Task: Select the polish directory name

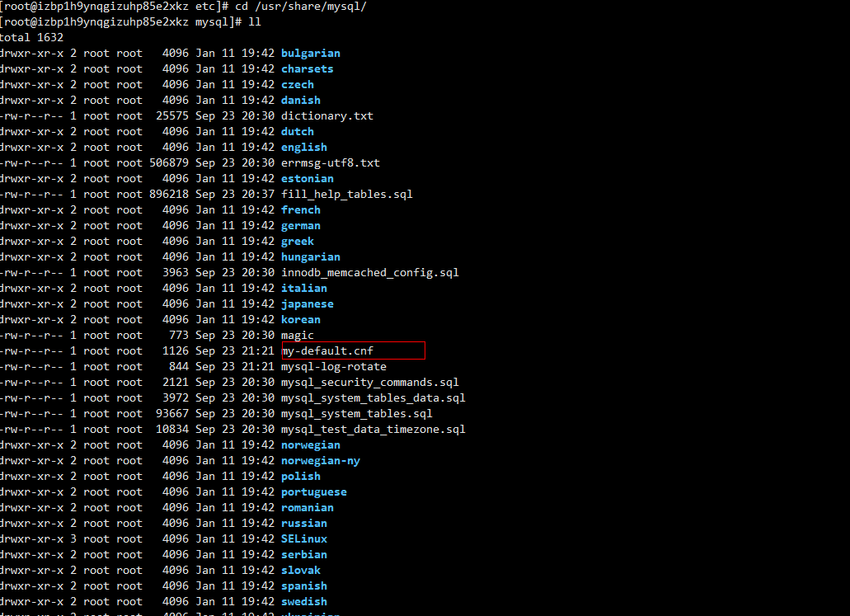Action: coord(301,477)
